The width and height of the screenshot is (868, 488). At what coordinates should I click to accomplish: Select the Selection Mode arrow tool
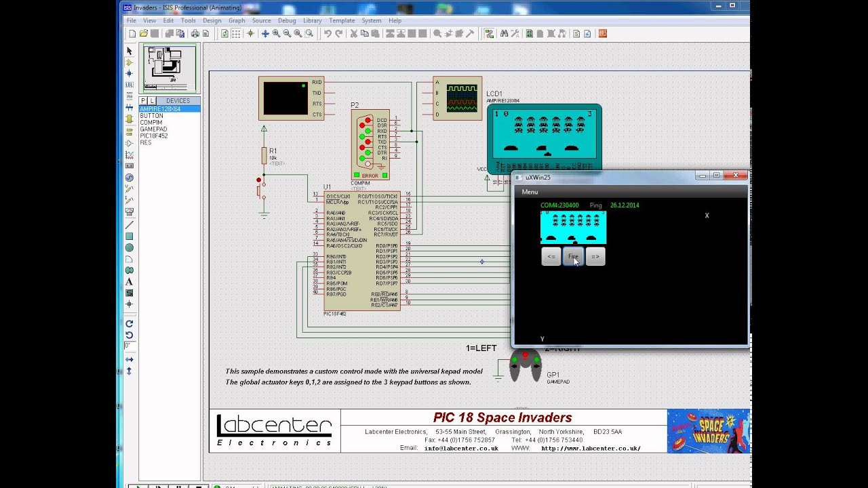point(129,51)
